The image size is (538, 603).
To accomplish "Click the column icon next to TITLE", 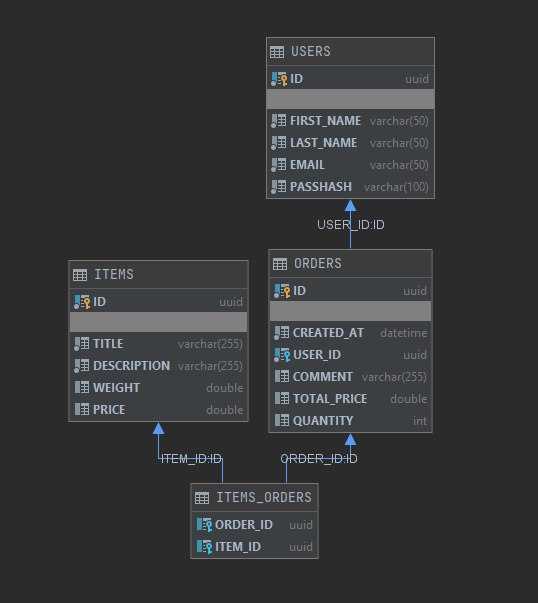I will click(82, 343).
